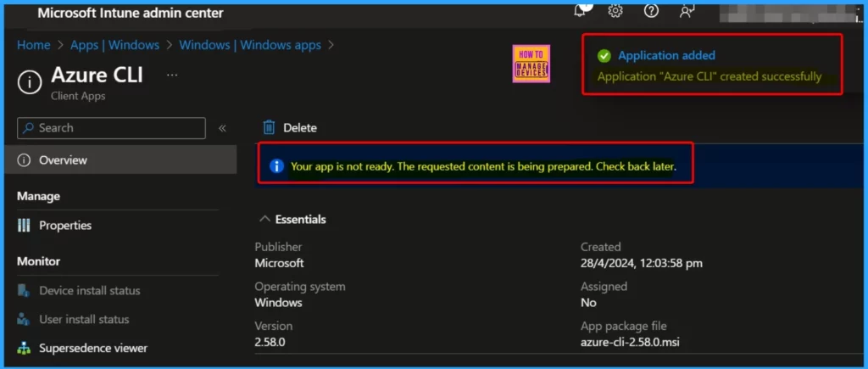Screen dimensions: 868x369
Task: Click the blurred account name in header
Action: click(x=787, y=13)
